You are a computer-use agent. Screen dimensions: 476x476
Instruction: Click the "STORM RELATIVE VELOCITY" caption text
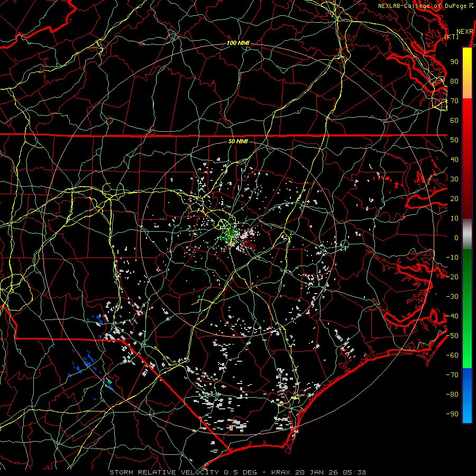point(164,472)
